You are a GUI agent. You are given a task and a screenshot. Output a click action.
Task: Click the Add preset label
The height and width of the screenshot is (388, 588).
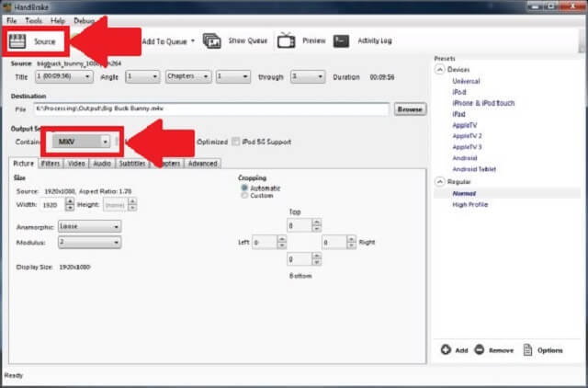(461, 350)
